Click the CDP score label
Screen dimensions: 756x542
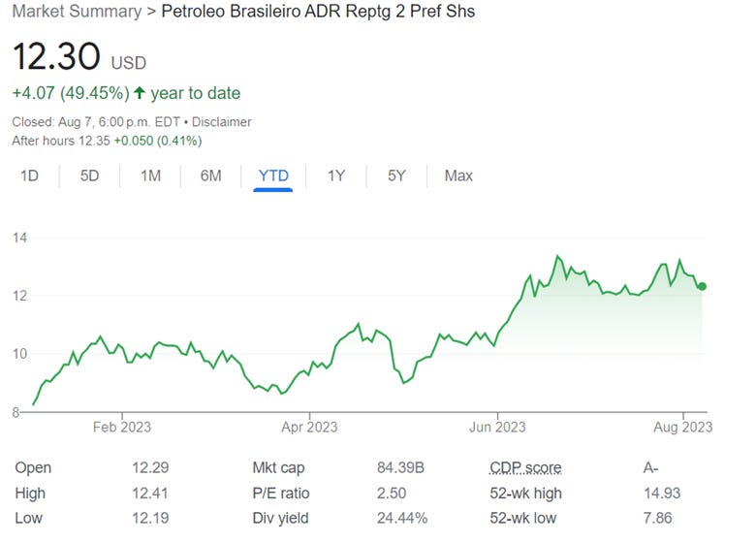[525, 467]
